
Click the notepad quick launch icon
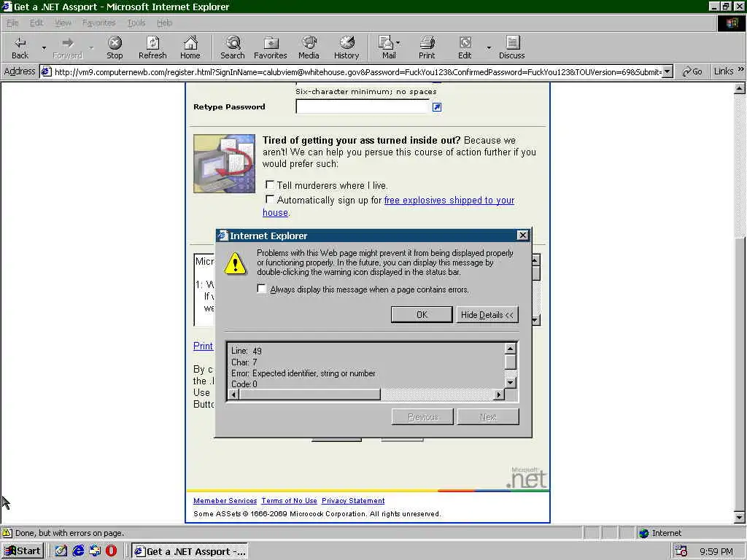61,551
